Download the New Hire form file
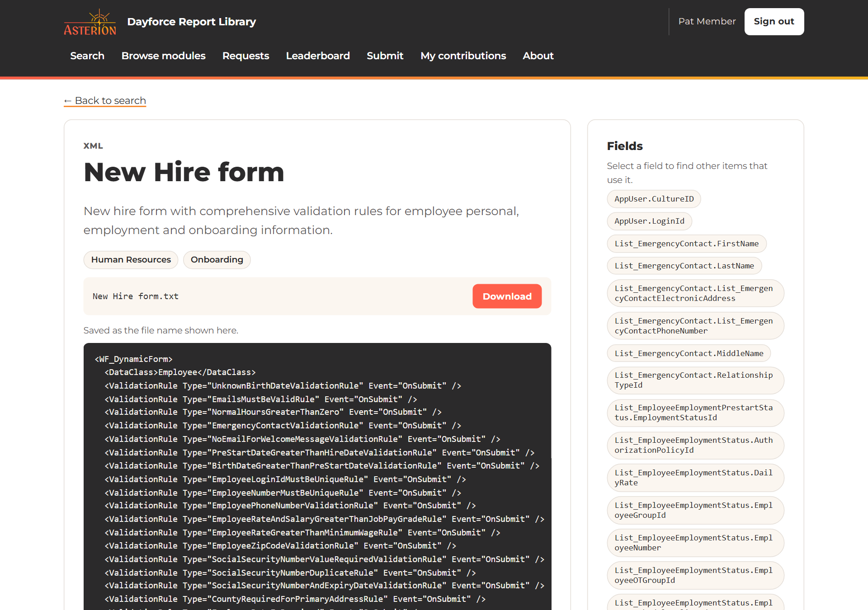Viewport: 868px width, 610px height. pyautogui.click(x=507, y=296)
